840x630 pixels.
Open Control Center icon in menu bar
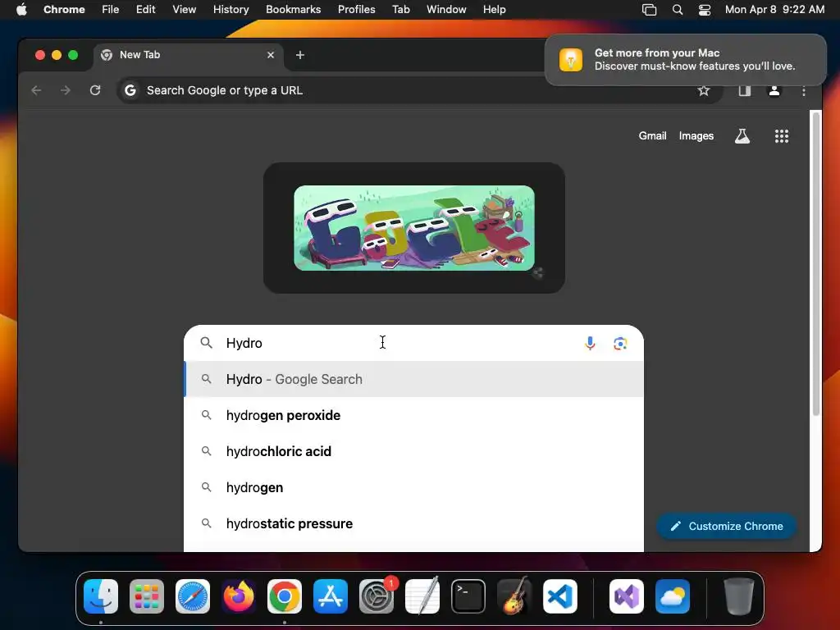tap(705, 10)
